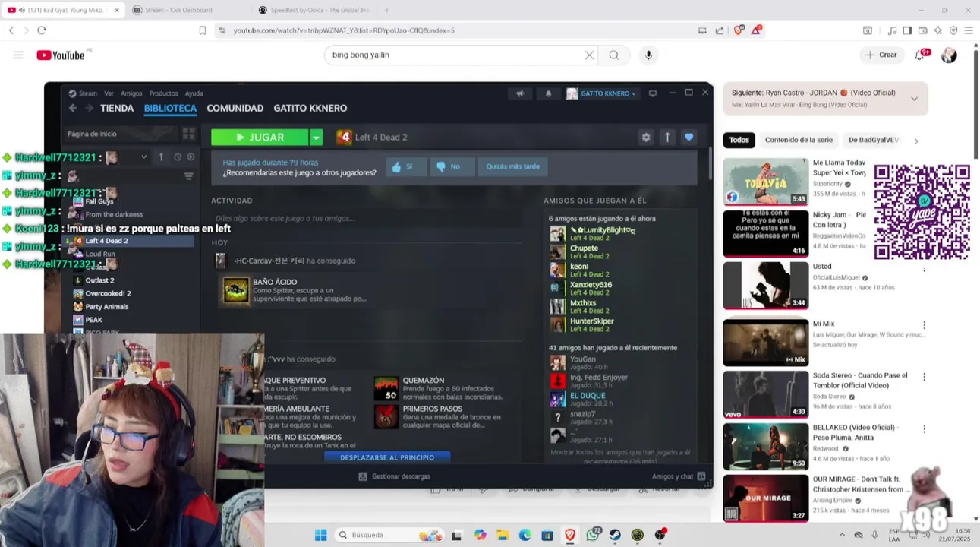The width and height of the screenshot is (980, 547).
Task: Expand the 'Siguiente: Ryan Castro' playlist chevron
Action: [914, 99]
